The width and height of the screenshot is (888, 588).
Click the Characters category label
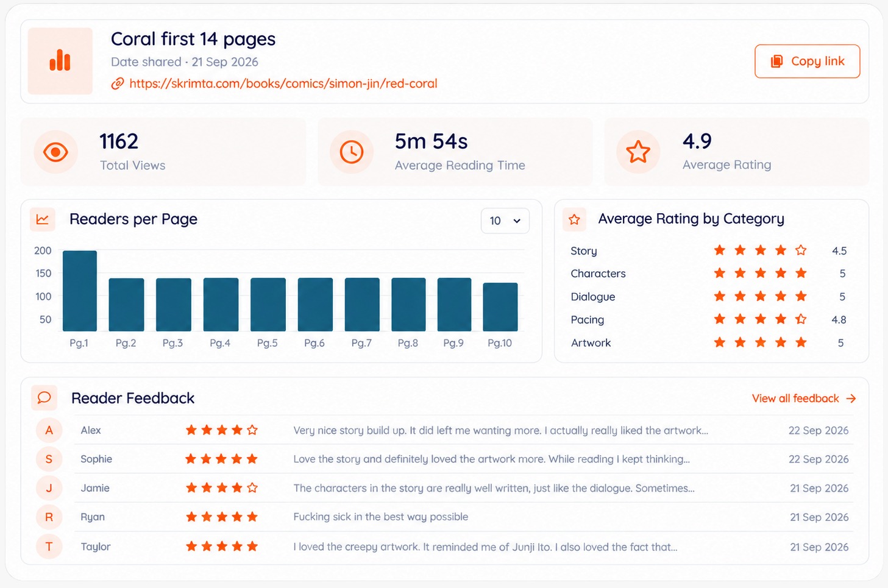(598, 274)
